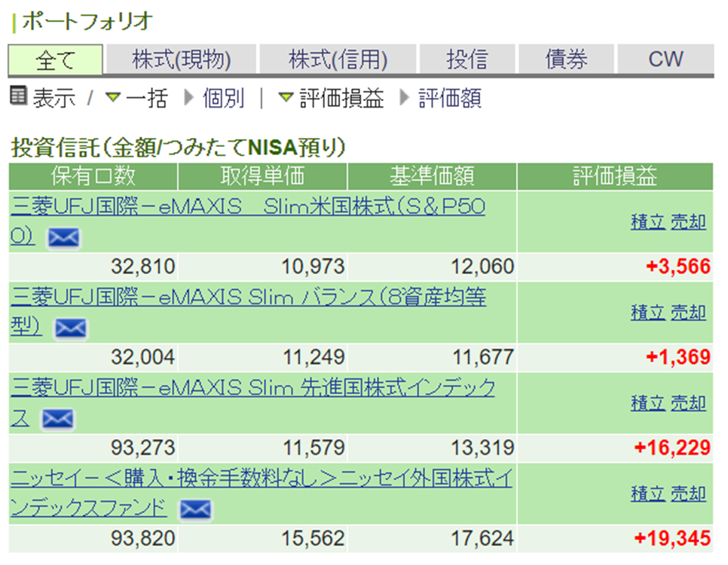Click 売却 for ニッセイ外国株式 fund

(x=689, y=494)
